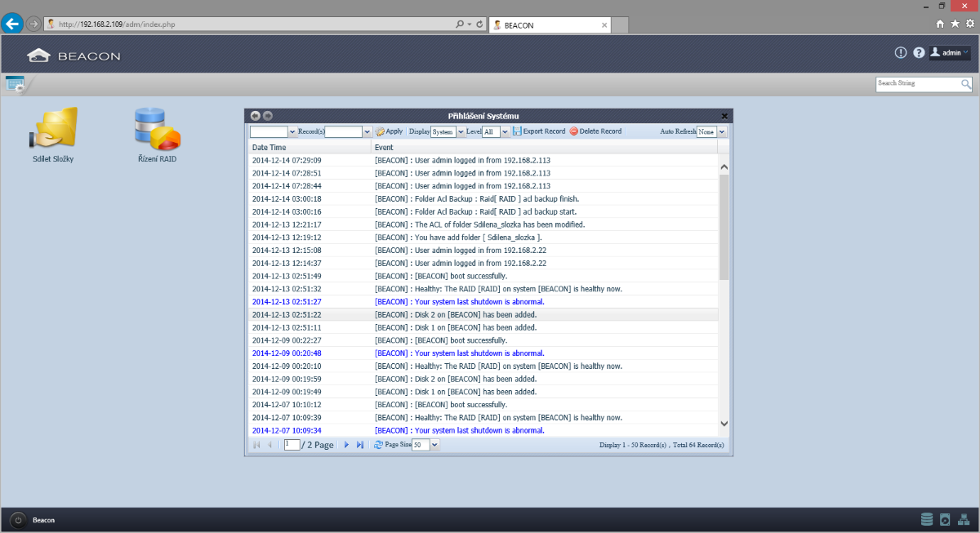Click the system alert exclamation icon

point(901,53)
